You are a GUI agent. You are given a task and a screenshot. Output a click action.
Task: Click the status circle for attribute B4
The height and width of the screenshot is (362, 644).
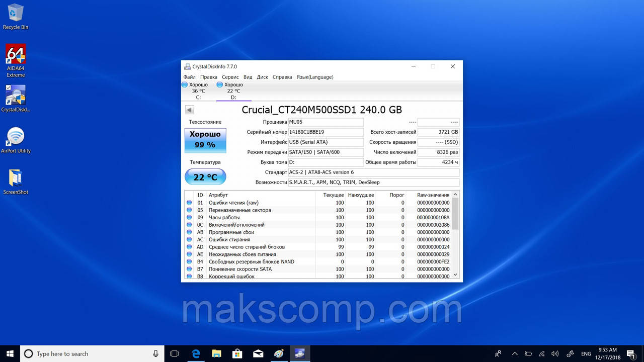189,262
